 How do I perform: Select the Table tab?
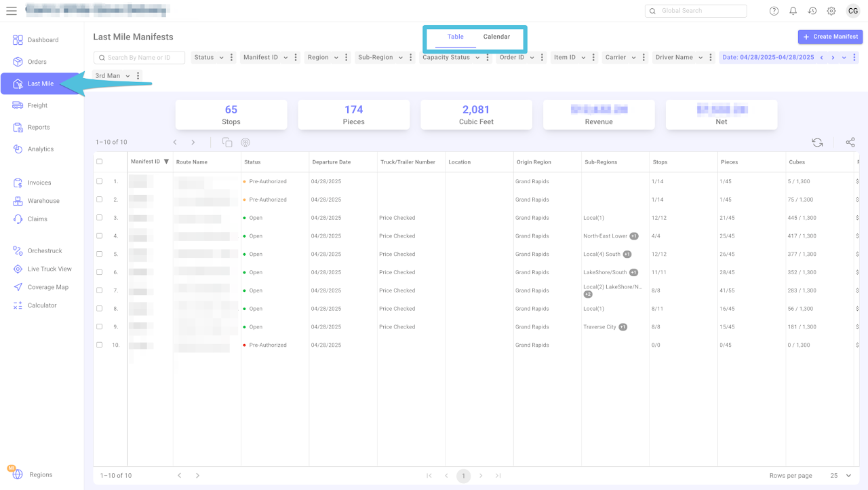(456, 37)
